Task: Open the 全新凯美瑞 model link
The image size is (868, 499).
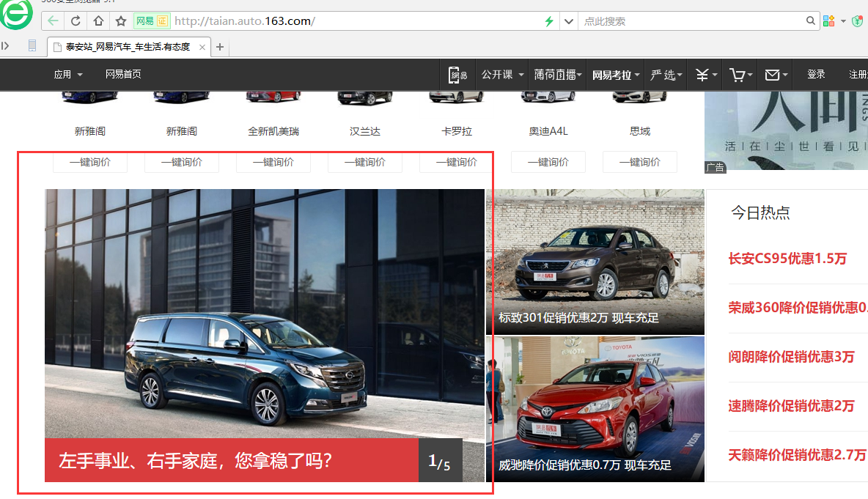Action: 273,131
